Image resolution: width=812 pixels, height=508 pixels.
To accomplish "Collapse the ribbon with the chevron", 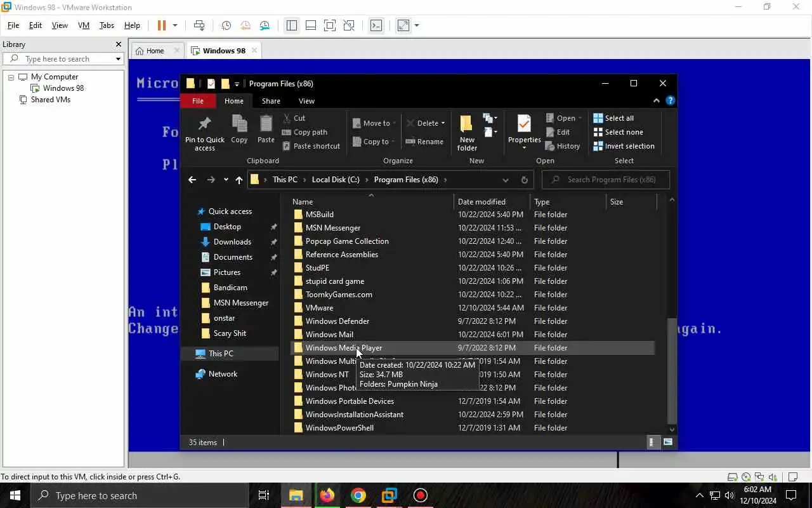I will tap(656, 101).
